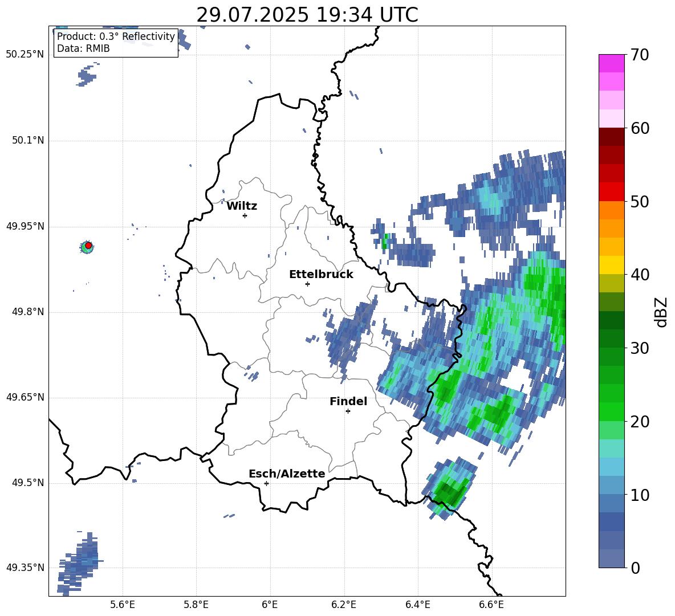This screenshot has height=616, width=675.
Task: Click the Ettelbruck station cross marker
Action: (x=307, y=284)
